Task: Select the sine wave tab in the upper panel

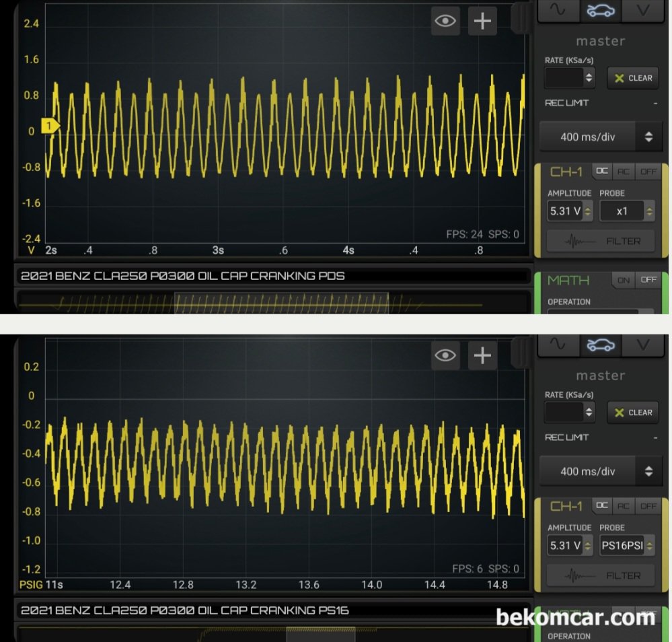Action: pos(558,10)
